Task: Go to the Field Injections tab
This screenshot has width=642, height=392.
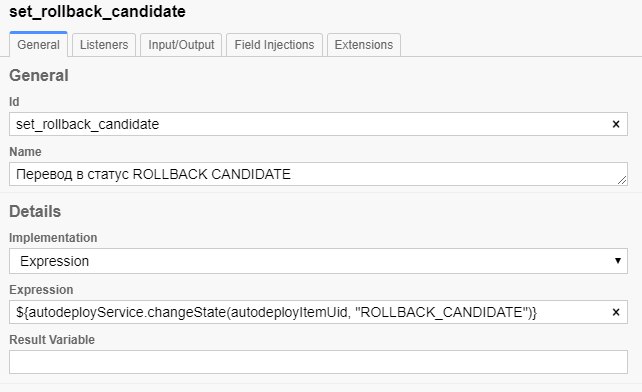Action: click(x=274, y=45)
